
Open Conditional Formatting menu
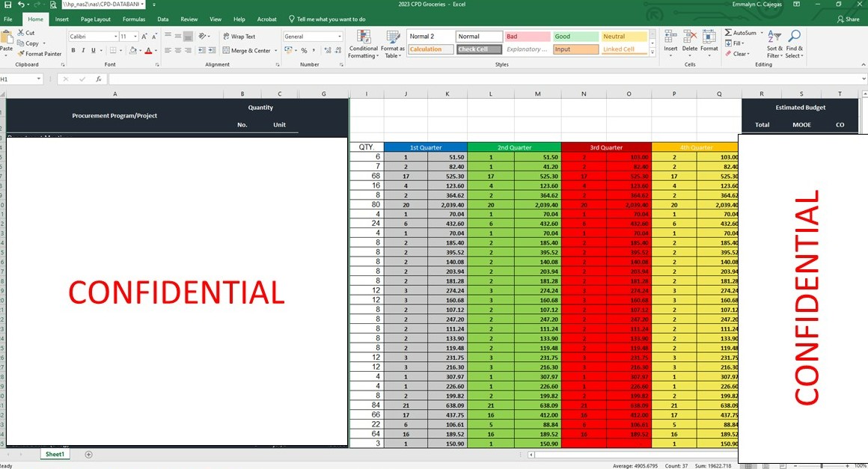[x=364, y=44]
